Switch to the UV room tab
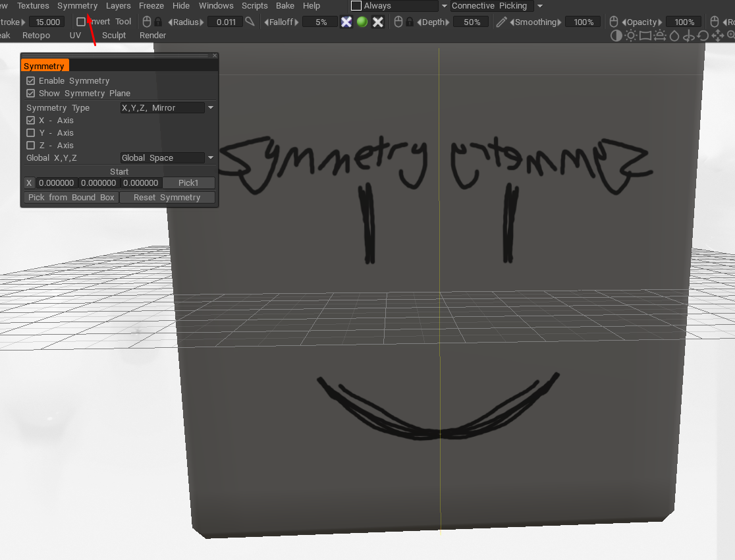The height and width of the screenshot is (560, 735). click(75, 35)
